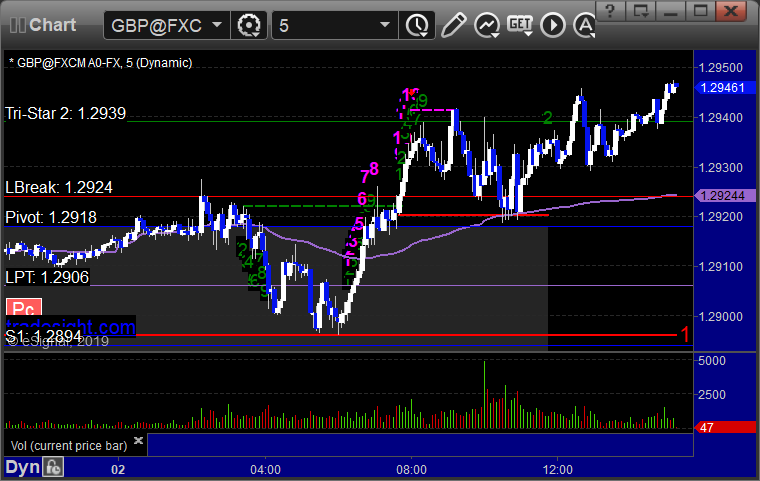Maximize the chart window

click(700, 11)
